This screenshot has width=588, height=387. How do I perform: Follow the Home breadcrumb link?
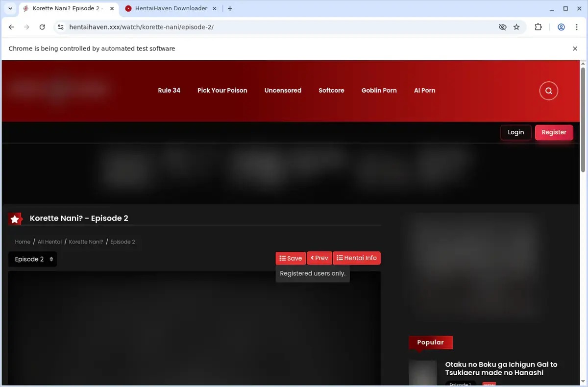click(23, 242)
